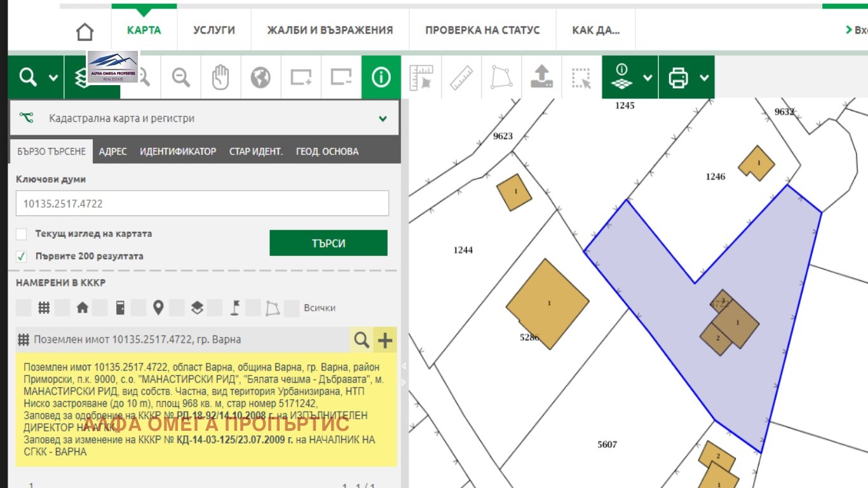Click parcel number 1246 on map
The image size is (868, 488).
(715, 177)
